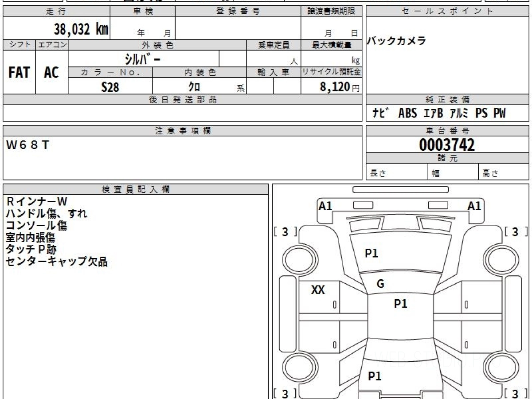Select the カラーNo. label
Image resolution: width=532 pixels, height=399 pixels.
[110, 72]
